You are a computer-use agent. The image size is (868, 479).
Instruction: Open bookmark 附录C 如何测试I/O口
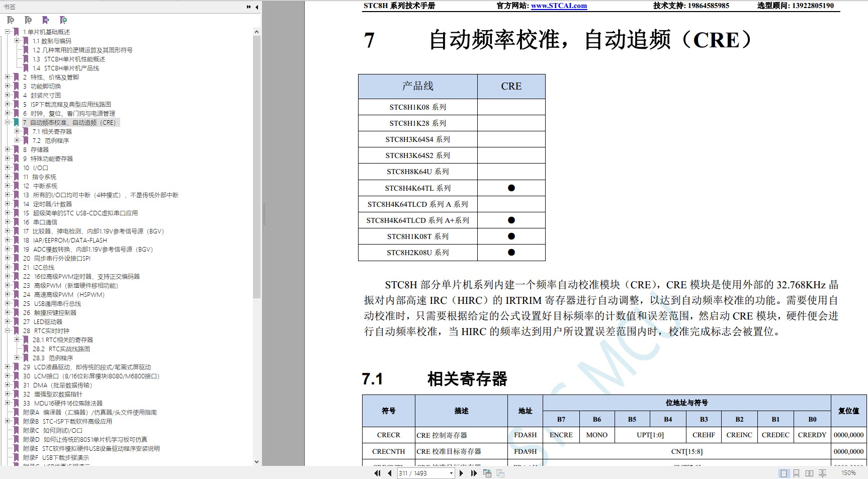click(53, 430)
